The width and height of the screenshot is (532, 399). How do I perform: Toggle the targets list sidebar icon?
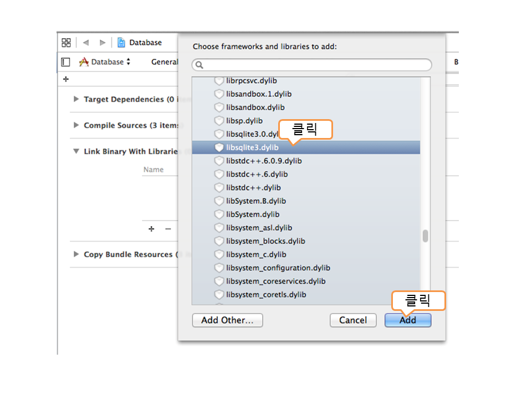tap(65, 62)
